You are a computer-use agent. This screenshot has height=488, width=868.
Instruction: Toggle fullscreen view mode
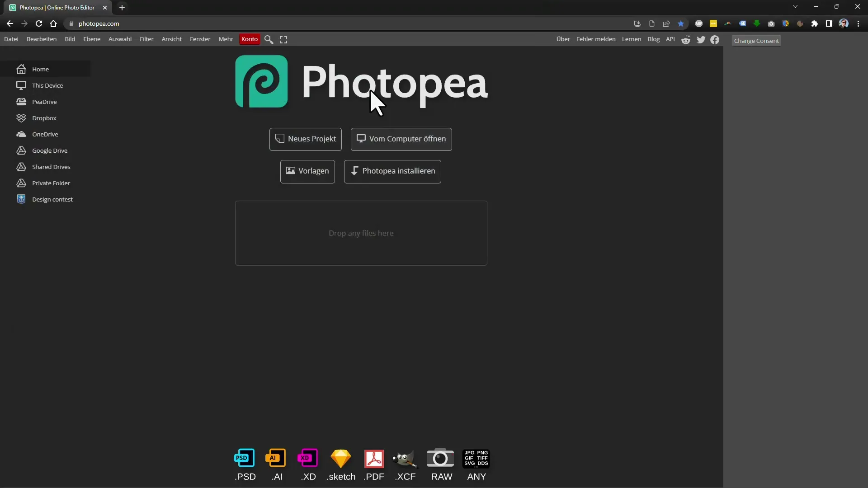(x=284, y=39)
